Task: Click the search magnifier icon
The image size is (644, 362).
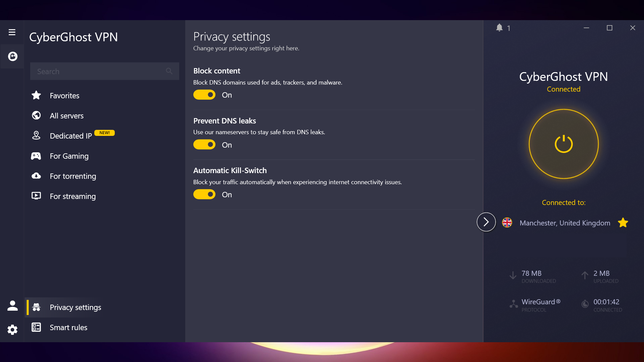Action: tap(169, 71)
